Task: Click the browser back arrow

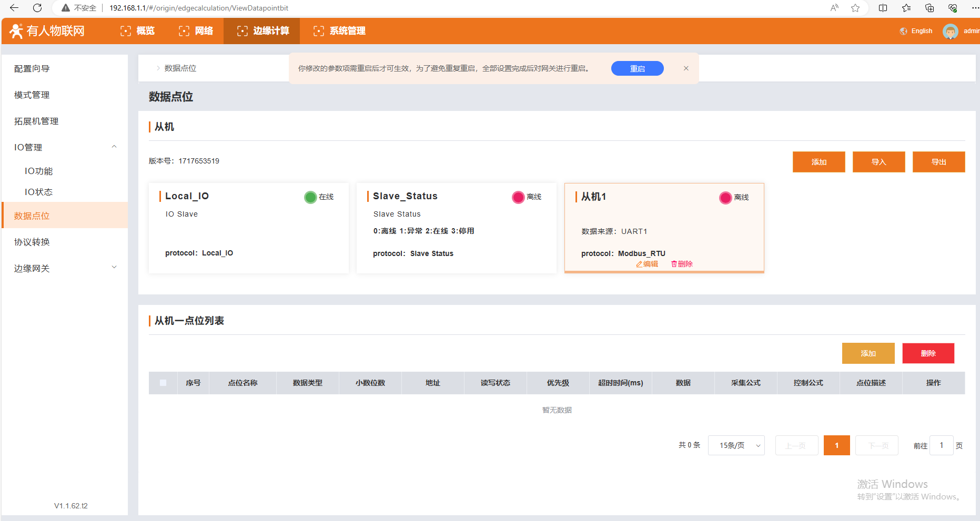Action: 14,8
